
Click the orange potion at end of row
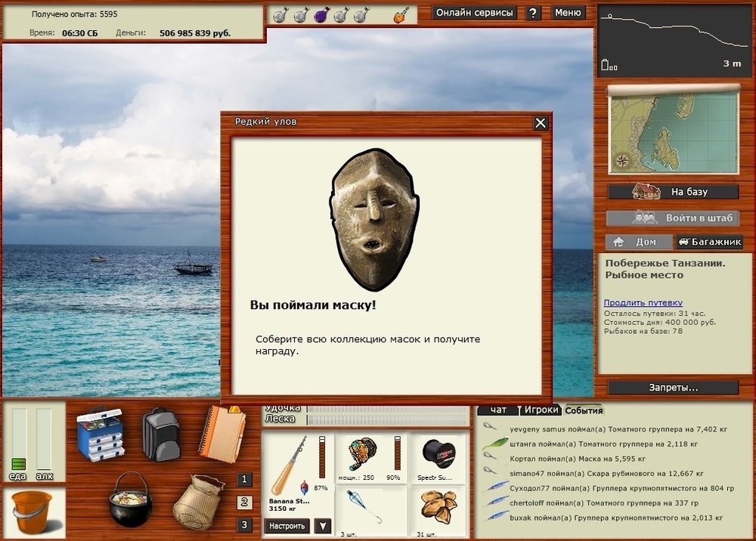[x=401, y=14]
